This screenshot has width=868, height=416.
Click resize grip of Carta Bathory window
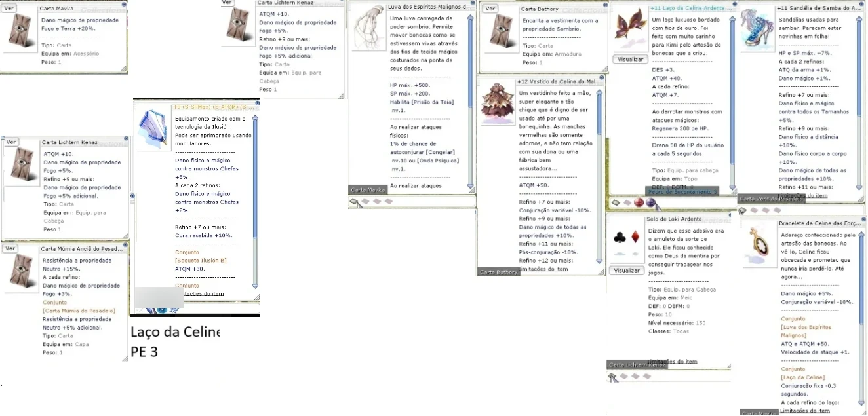click(x=604, y=68)
